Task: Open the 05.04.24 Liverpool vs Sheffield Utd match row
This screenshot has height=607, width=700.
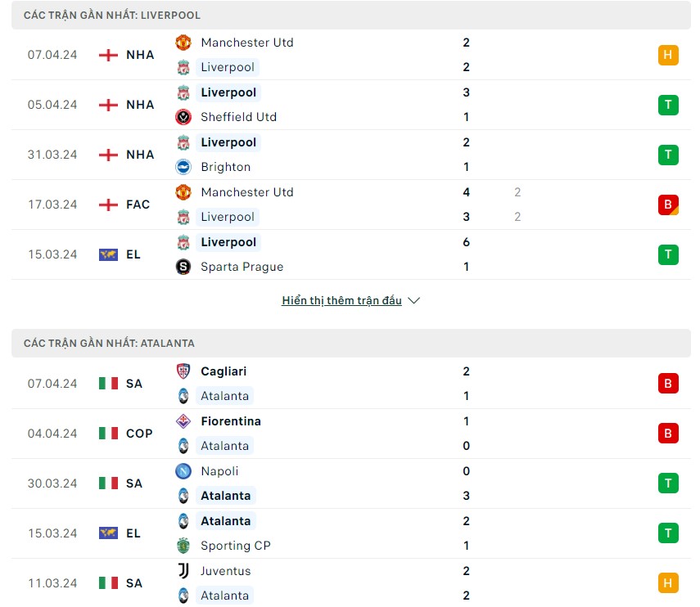Action: pyautogui.click(x=344, y=105)
